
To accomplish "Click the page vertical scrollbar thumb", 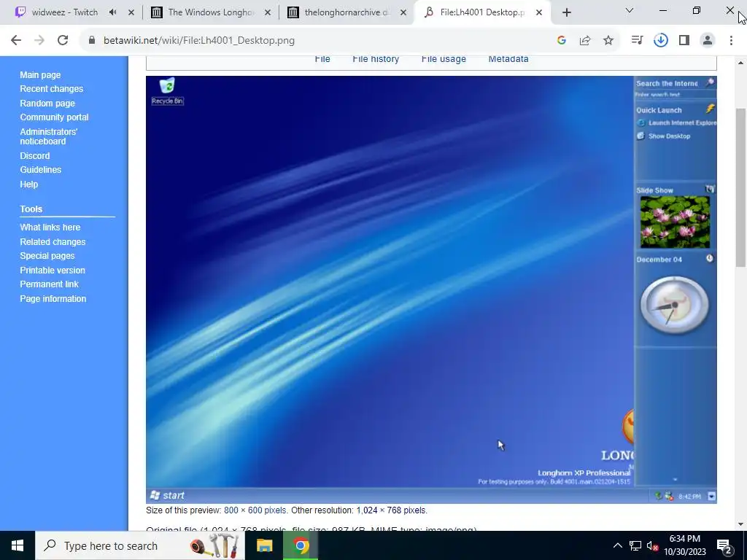I will [741, 187].
